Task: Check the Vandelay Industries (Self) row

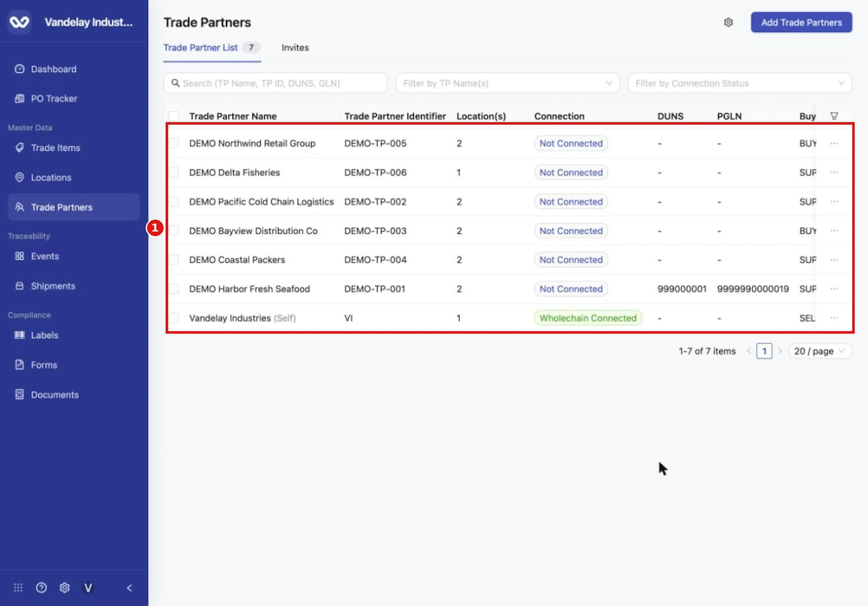Action: (174, 318)
